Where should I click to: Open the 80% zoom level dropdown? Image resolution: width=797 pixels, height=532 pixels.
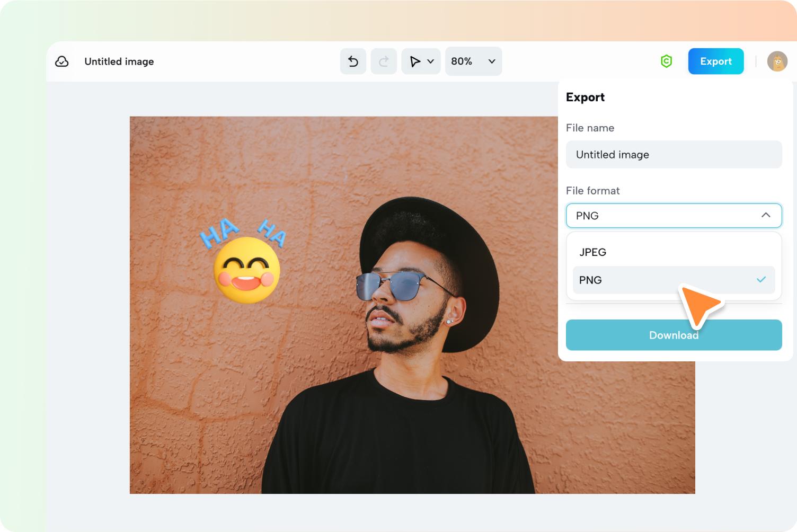tap(473, 61)
